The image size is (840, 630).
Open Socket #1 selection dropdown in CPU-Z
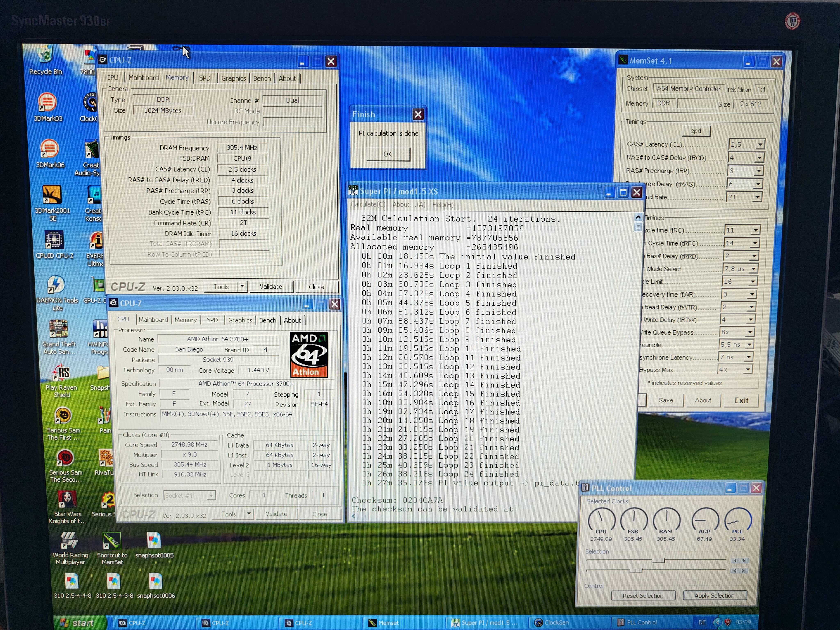click(211, 495)
